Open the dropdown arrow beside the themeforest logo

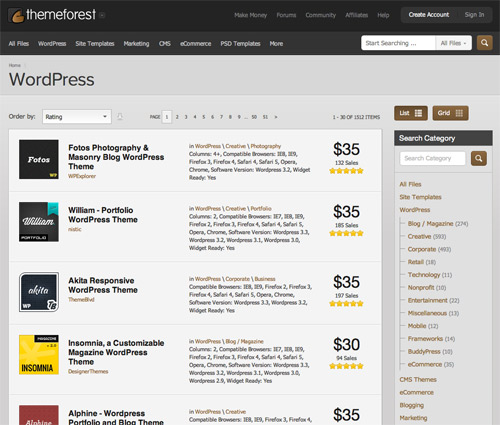[102, 15]
